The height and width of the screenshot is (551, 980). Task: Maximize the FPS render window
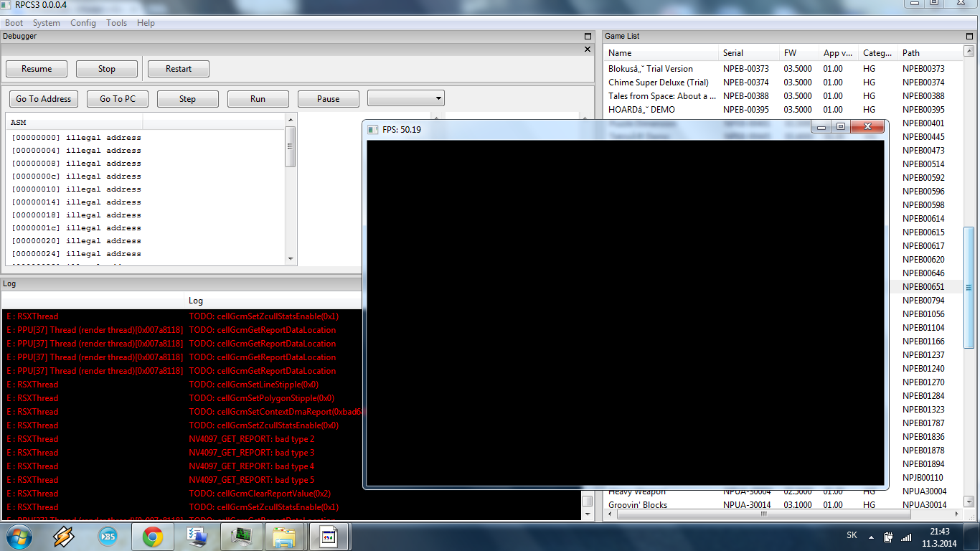[x=840, y=126]
